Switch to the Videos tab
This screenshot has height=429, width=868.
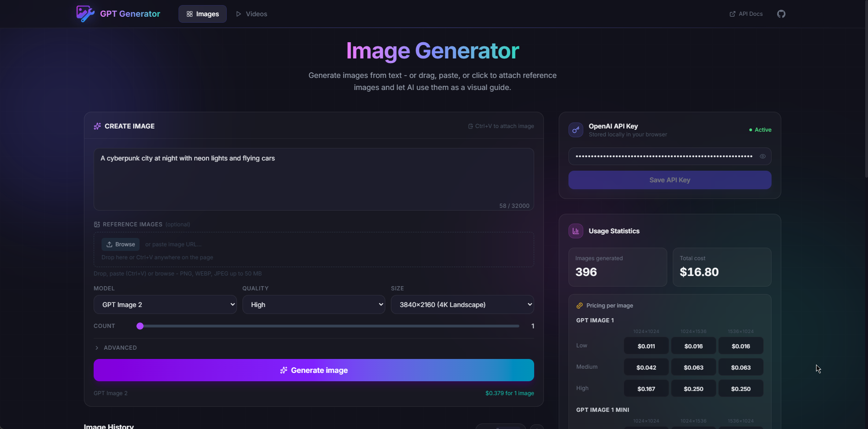252,14
